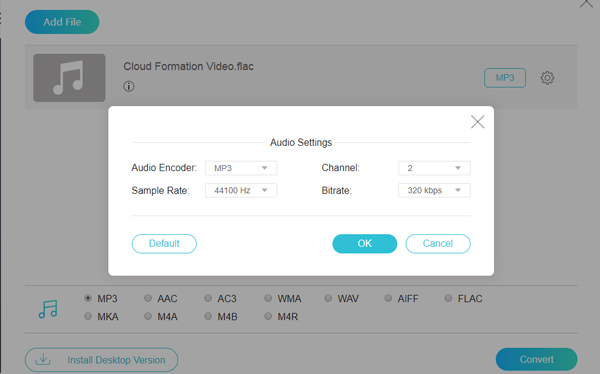Image resolution: width=600 pixels, height=374 pixels.
Task: Click the audio format music note icon
Action: [x=48, y=309]
